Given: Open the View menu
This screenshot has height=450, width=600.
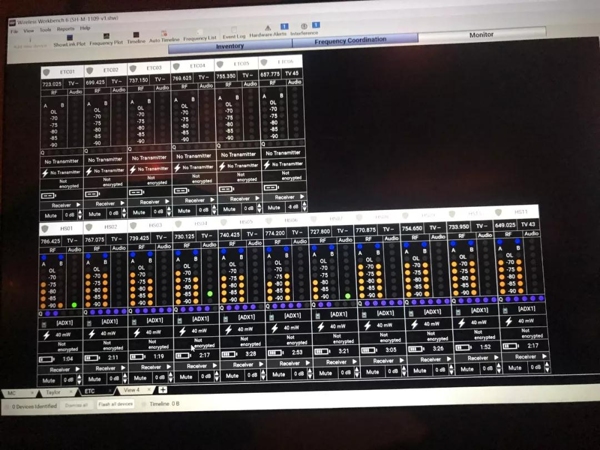Looking at the screenshot, I should pyautogui.click(x=28, y=30).
